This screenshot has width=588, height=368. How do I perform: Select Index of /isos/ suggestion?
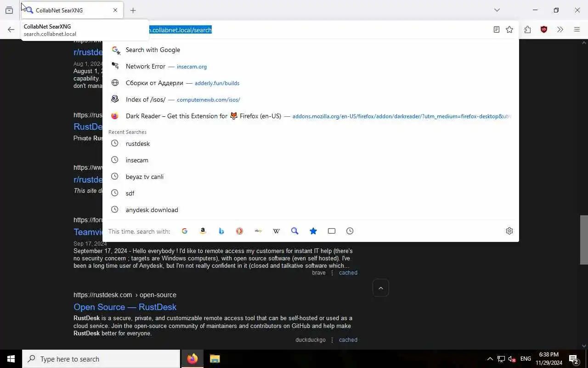(x=311, y=99)
